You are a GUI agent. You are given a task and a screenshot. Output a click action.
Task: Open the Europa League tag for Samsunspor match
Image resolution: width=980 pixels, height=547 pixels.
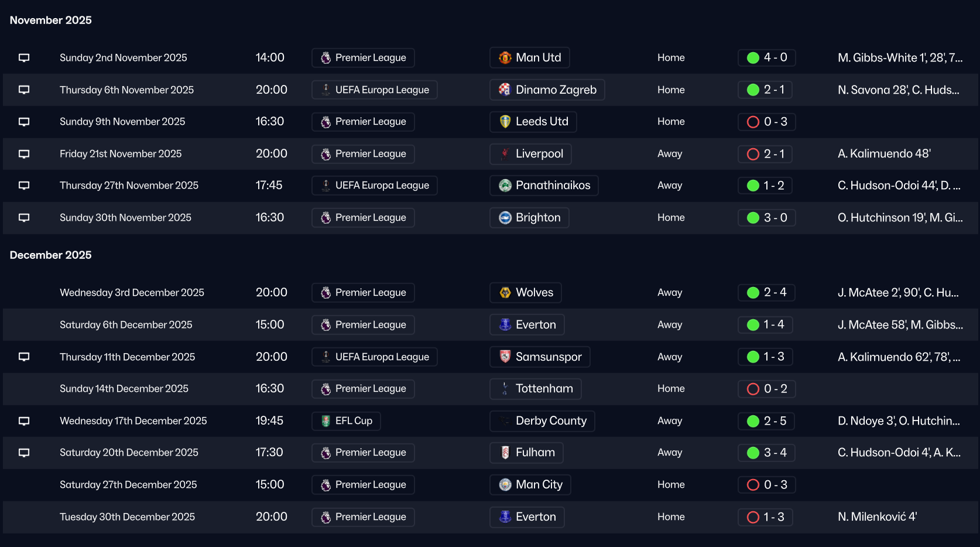(x=375, y=357)
